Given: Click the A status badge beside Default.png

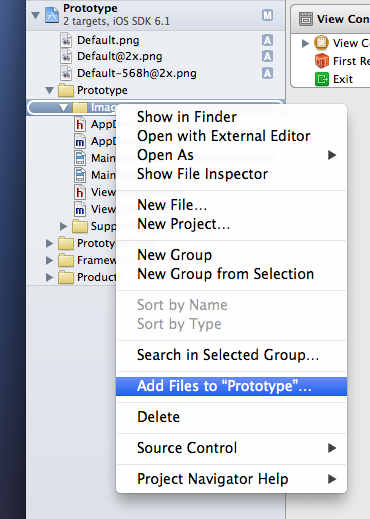Looking at the screenshot, I should click(267, 40).
